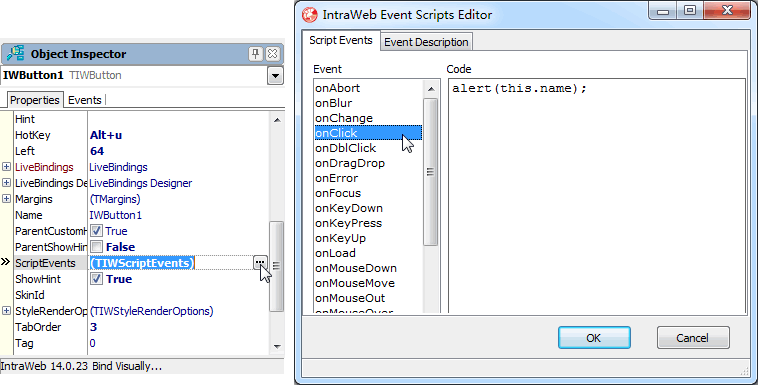Switch to the Properties tab

coord(34,100)
